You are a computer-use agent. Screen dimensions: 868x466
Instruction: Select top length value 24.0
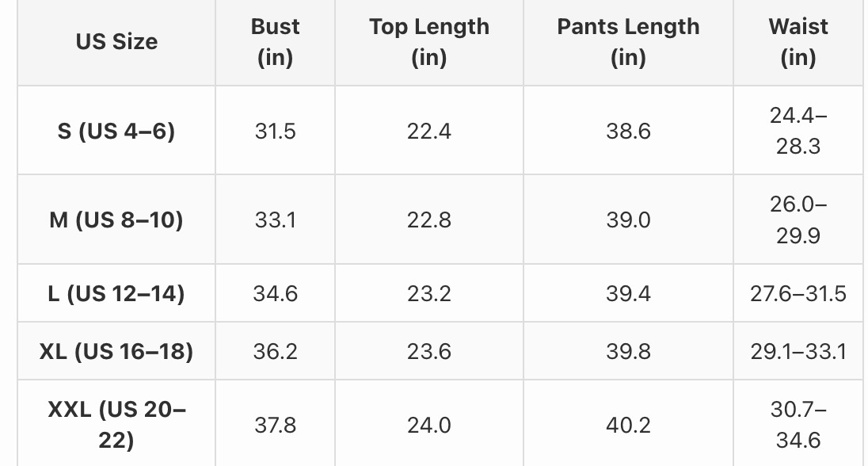pos(429,425)
